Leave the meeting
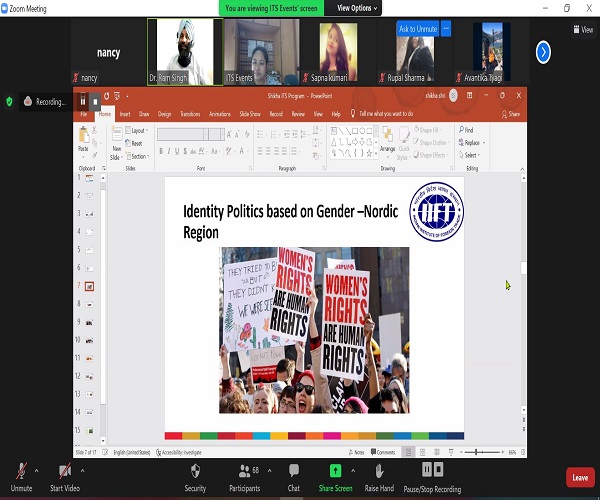Viewport: 600px width, 500px height. point(580,477)
